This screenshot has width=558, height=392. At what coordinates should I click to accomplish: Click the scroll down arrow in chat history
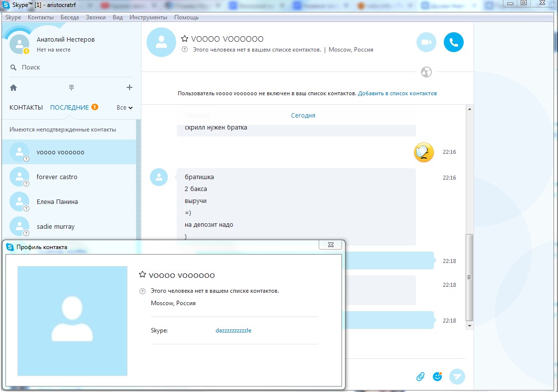(x=470, y=326)
